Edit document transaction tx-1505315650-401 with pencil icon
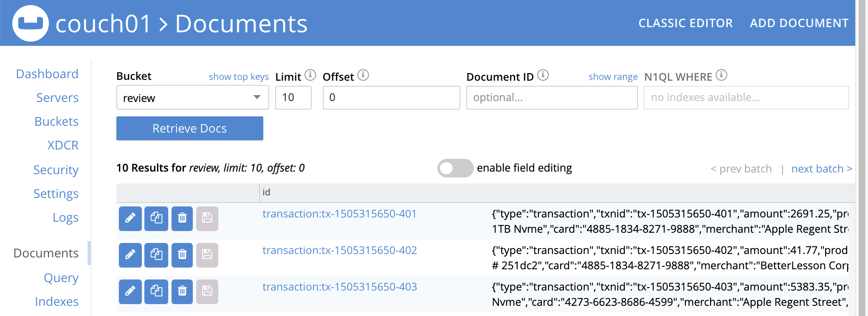Screen dimensions: 868x316 [x=130, y=218]
